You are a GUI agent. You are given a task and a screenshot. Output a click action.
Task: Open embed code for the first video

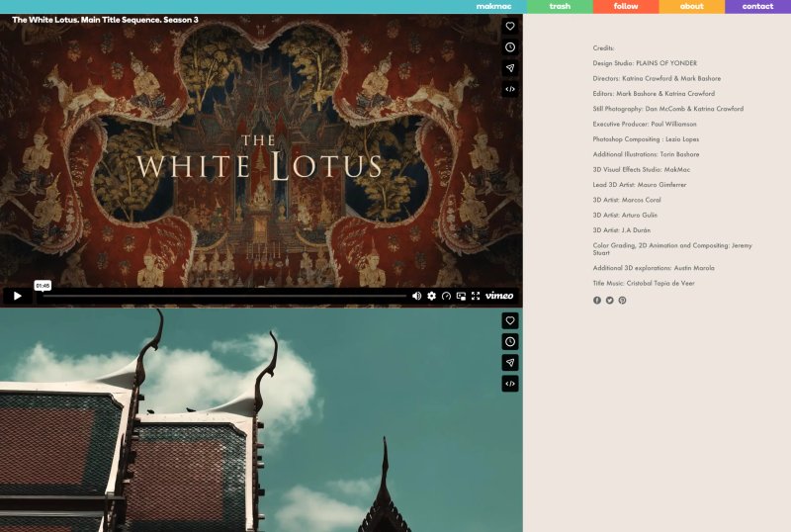pyautogui.click(x=510, y=89)
